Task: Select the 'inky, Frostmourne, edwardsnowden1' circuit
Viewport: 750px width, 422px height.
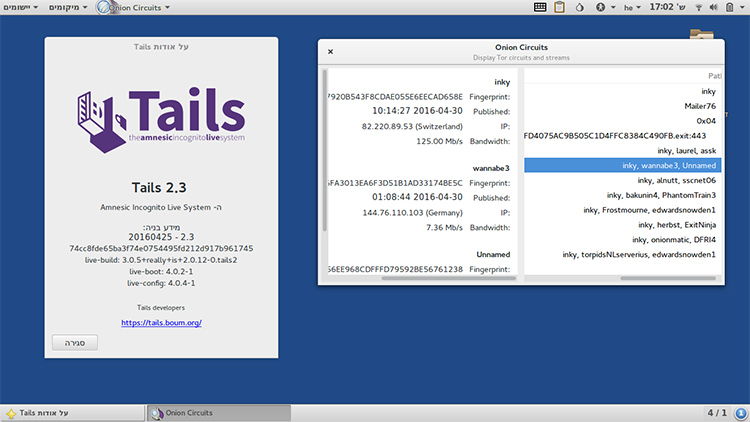Action: (622, 210)
